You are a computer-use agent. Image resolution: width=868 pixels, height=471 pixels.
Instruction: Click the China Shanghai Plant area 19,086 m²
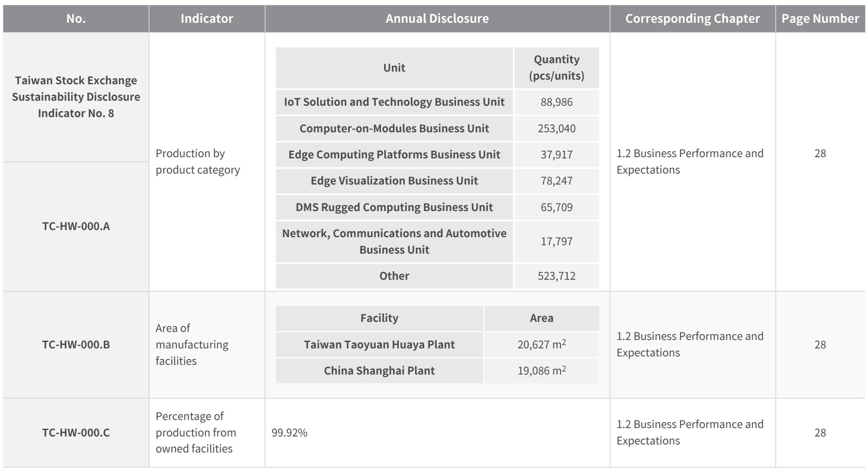pyautogui.click(x=542, y=371)
